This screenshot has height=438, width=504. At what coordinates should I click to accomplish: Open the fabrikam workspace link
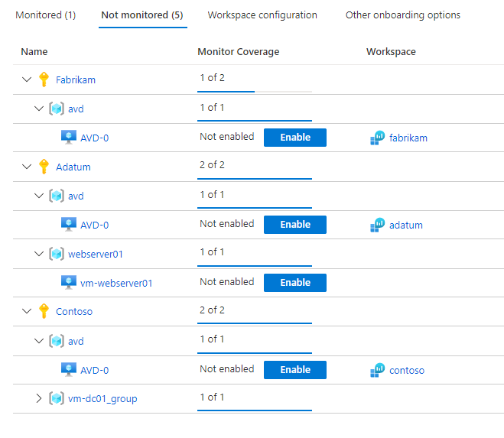click(408, 138)
